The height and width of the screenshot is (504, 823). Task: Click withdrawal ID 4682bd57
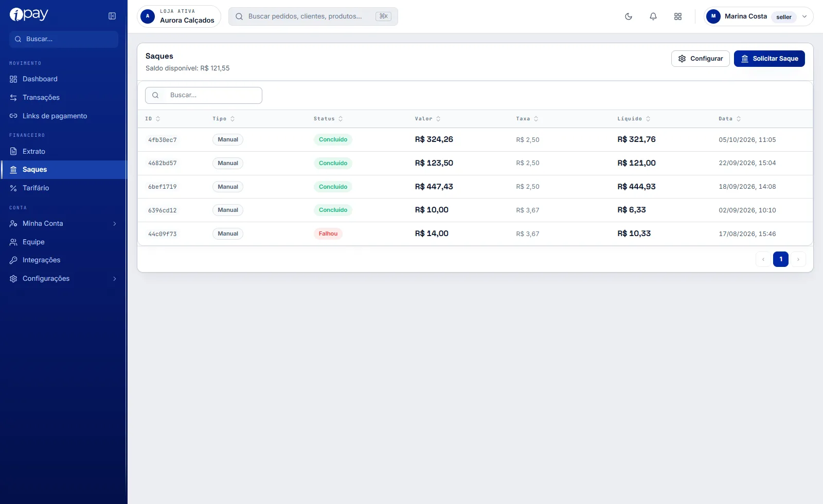(x=163, y=164)
